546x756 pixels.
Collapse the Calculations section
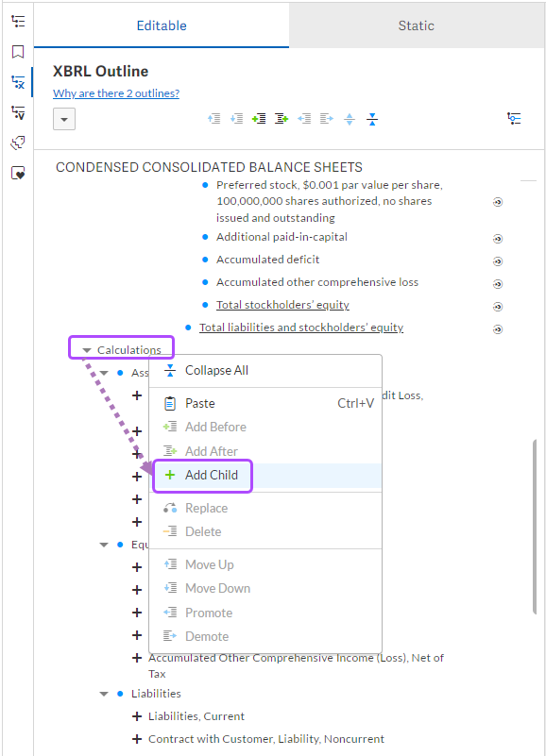coord(87,350)
